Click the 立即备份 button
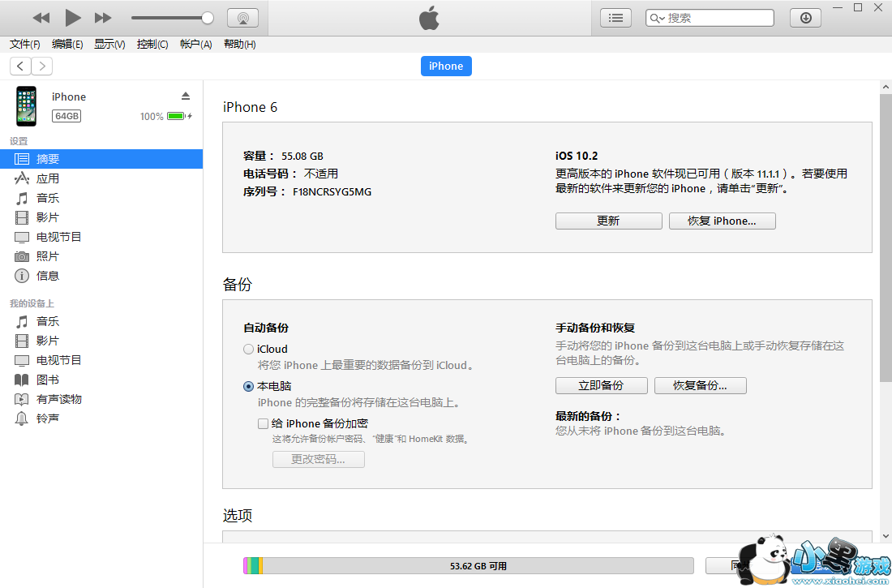Image resolution: width=892 pixels, height=588 pixels. (601, 386)
